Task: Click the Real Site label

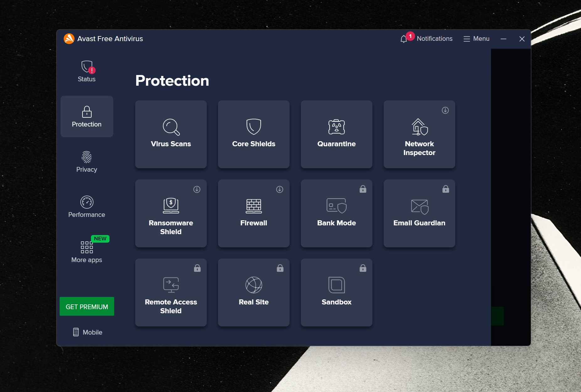Action: click(254, 302)
